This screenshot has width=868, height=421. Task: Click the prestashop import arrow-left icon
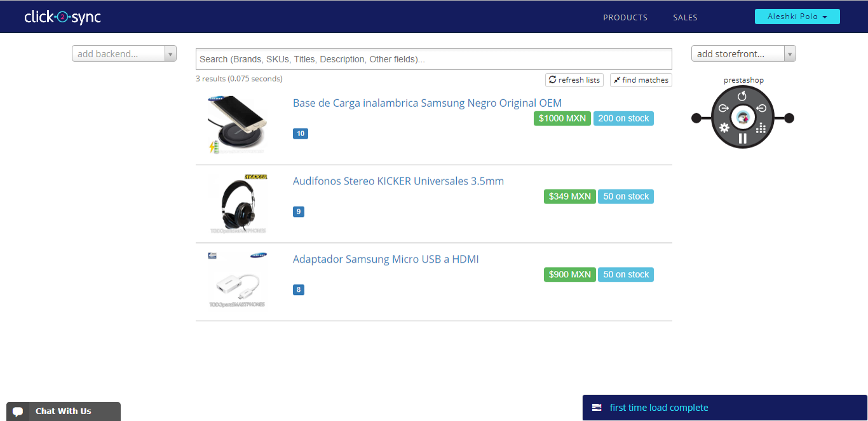click(x=761, y=109)
